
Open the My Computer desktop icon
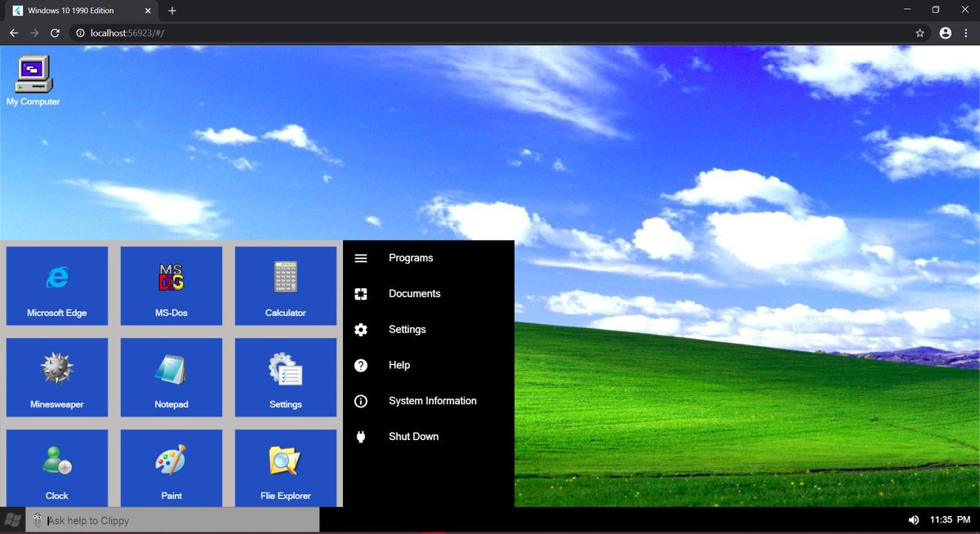click(x=33, y=81)
